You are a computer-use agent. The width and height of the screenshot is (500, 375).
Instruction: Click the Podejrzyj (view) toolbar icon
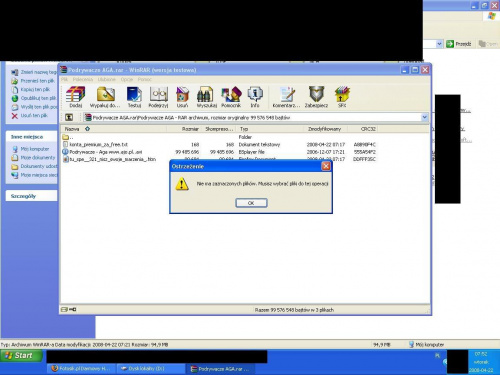point(158,97)
